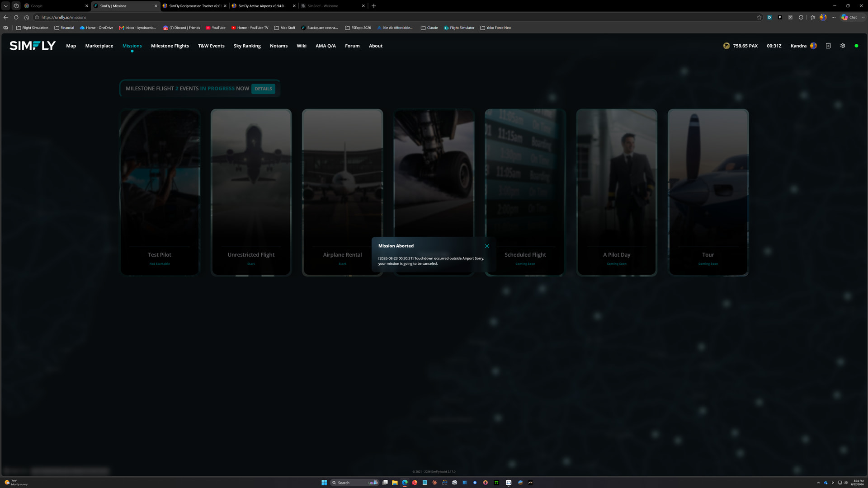Screen dimensions: 868x488
Task: Open File Explorer from the taskbar
Action: tap(395, 483)
